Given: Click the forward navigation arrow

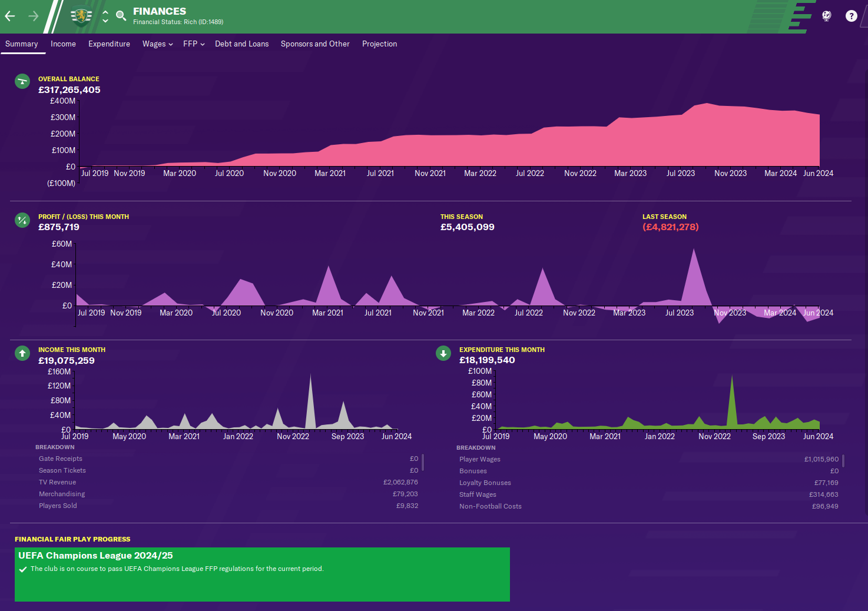Looking at the screenshot, I should [x=34, y=16].
